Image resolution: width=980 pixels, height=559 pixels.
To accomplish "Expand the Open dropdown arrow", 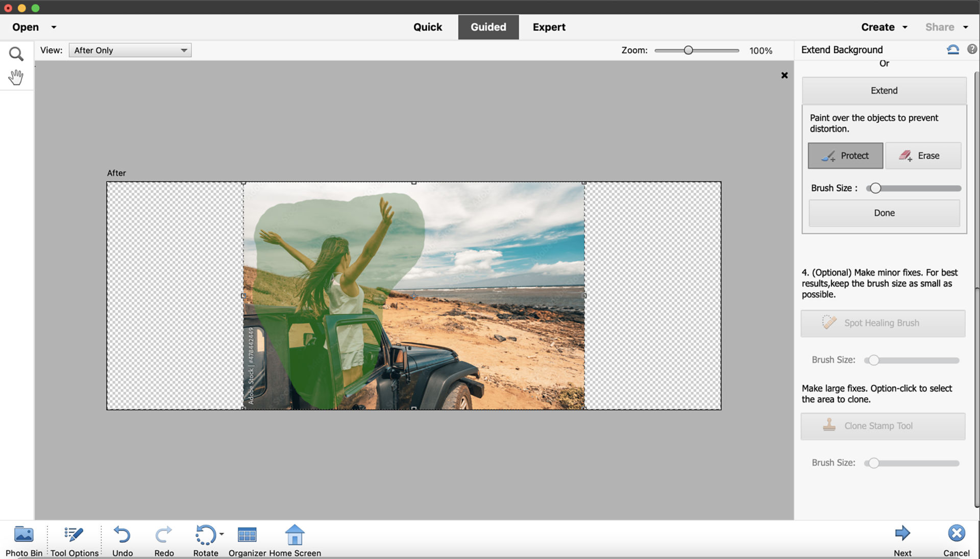I will point(53,27).
